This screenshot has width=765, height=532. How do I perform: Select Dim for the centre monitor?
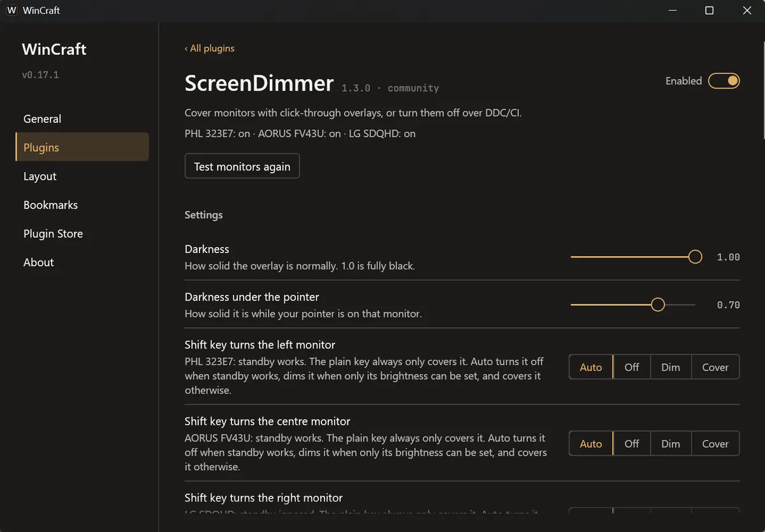pos(671,443)
